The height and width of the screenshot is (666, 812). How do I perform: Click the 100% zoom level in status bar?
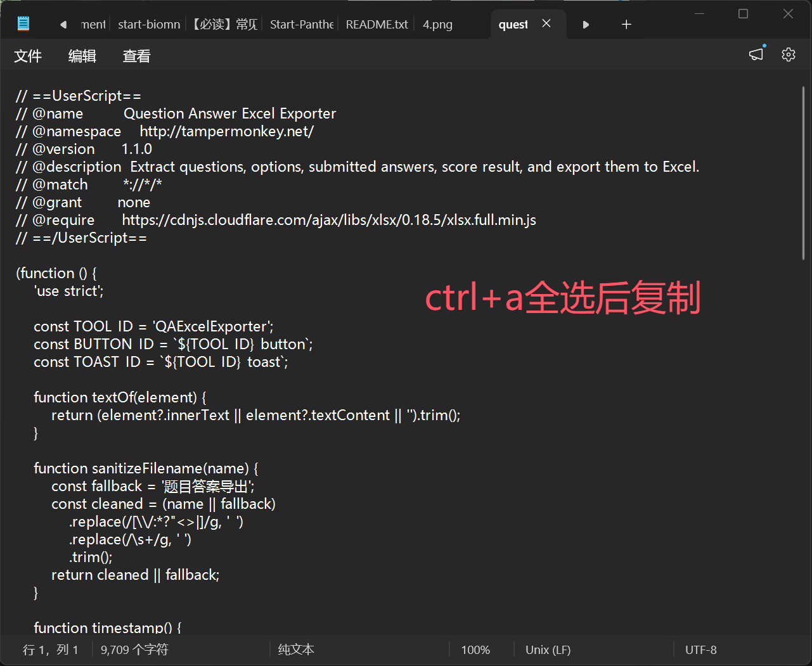tap(475, 650)
